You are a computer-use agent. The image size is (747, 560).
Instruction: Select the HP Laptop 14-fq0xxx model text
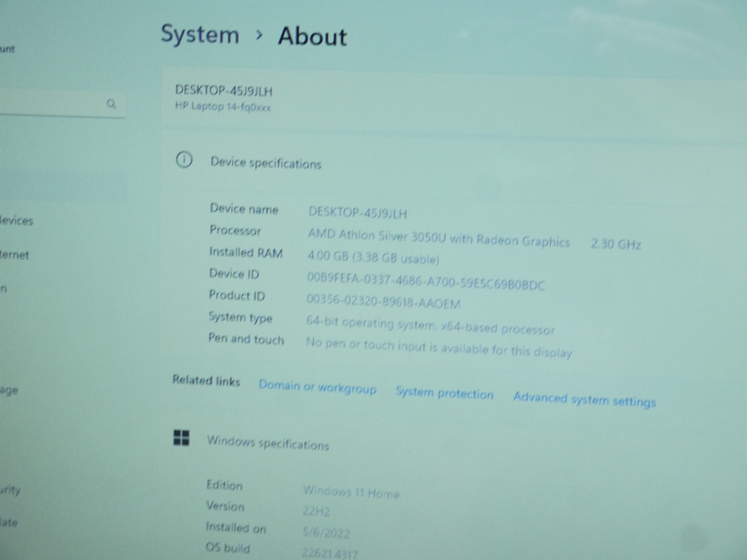223,107
